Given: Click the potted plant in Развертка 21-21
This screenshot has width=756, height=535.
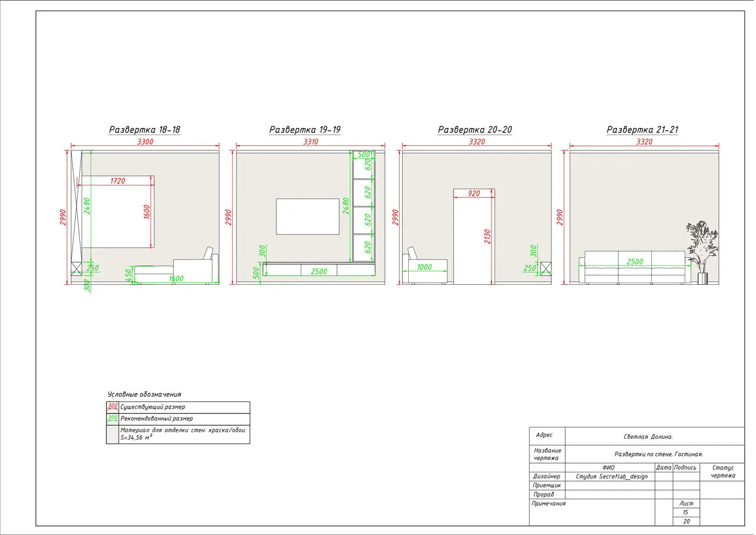Looking at the screenshot, I should coord(702,252).
